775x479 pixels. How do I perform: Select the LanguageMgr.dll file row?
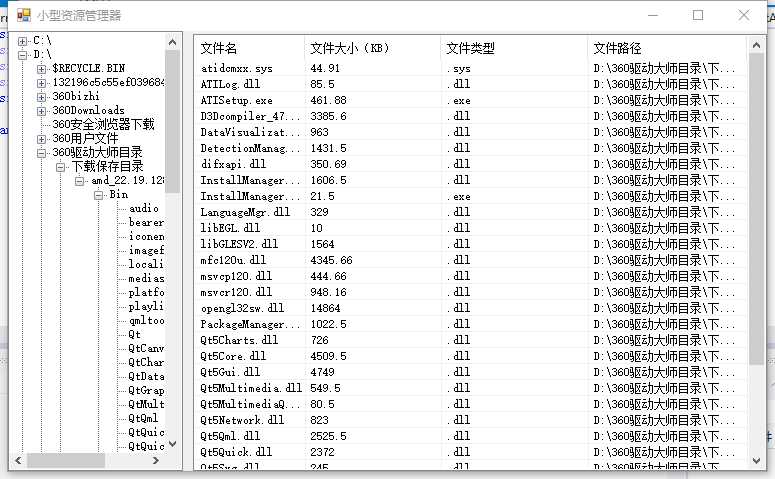point(470,212)
